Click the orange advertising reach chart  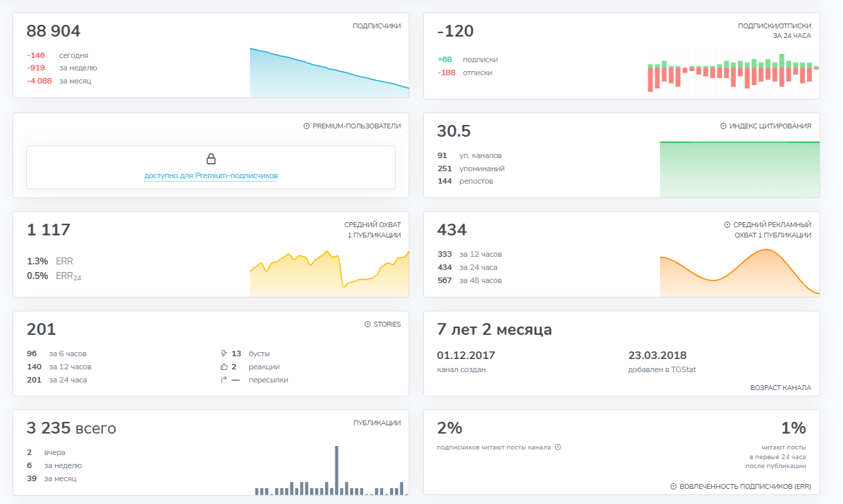739,272
